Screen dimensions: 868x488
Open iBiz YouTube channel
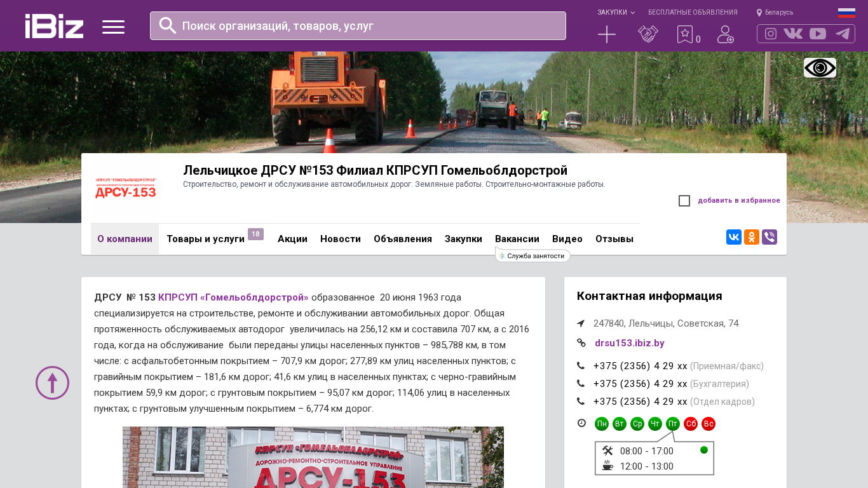click(x=818, y=34)
